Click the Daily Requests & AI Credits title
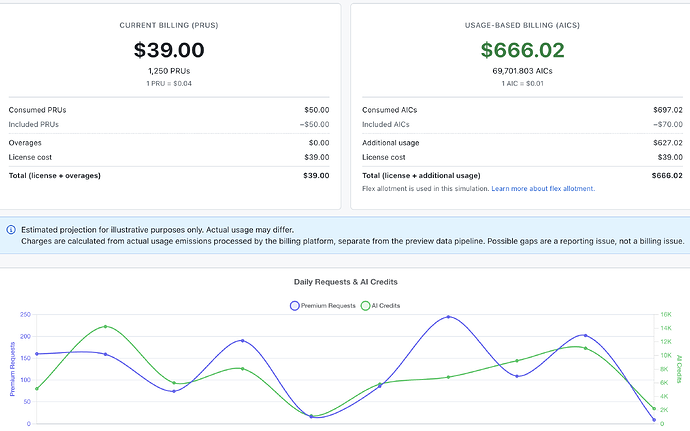 [x=345, y=282]
